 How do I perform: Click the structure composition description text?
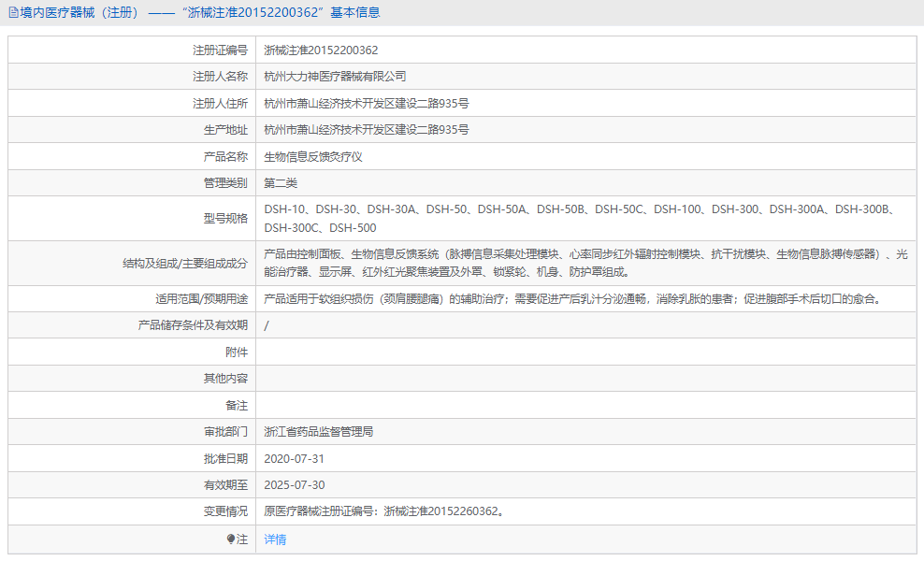point(585,264)
